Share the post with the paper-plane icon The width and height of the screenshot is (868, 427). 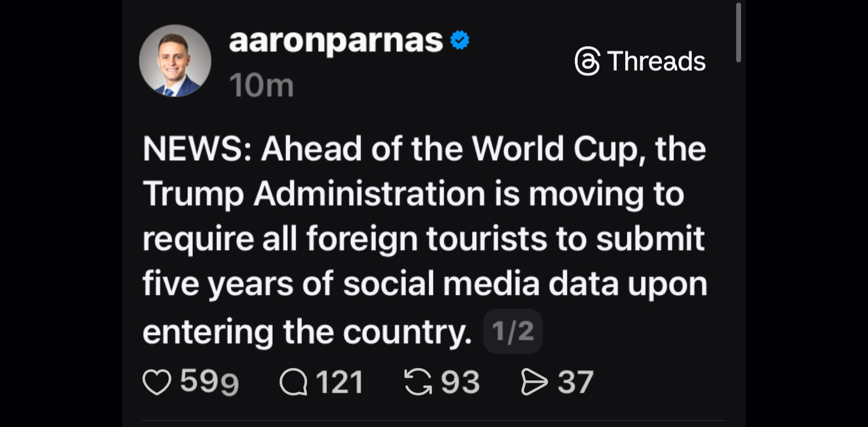coord(534,382)
